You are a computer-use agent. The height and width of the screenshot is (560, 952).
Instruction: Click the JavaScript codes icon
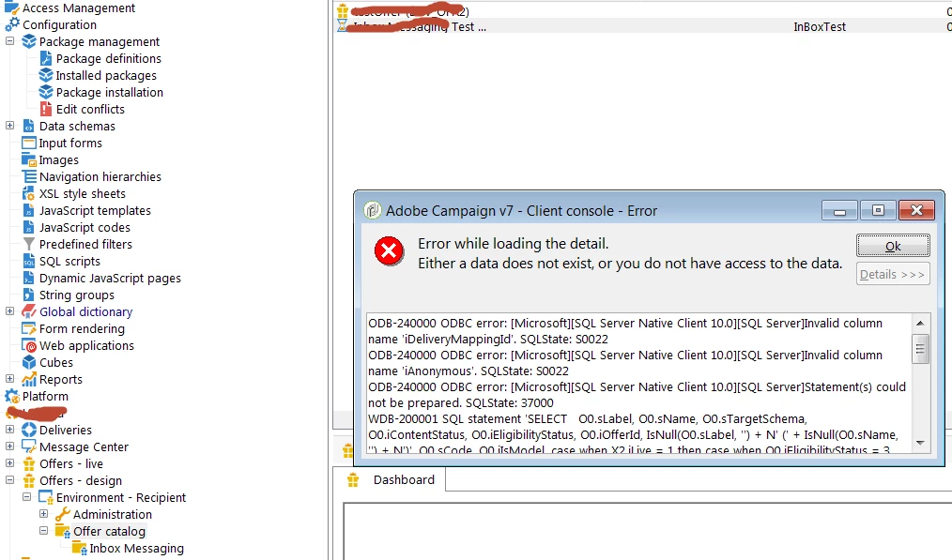[28, 228]
